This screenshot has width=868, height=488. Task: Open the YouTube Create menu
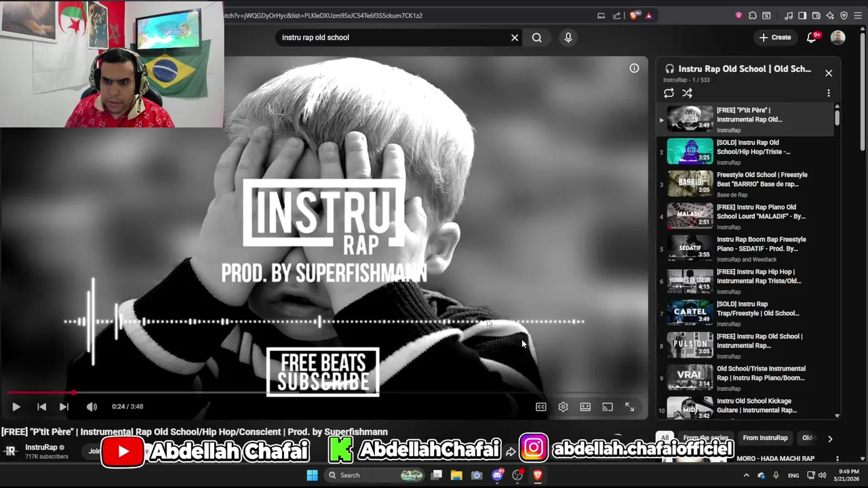[x=774, y=37]
